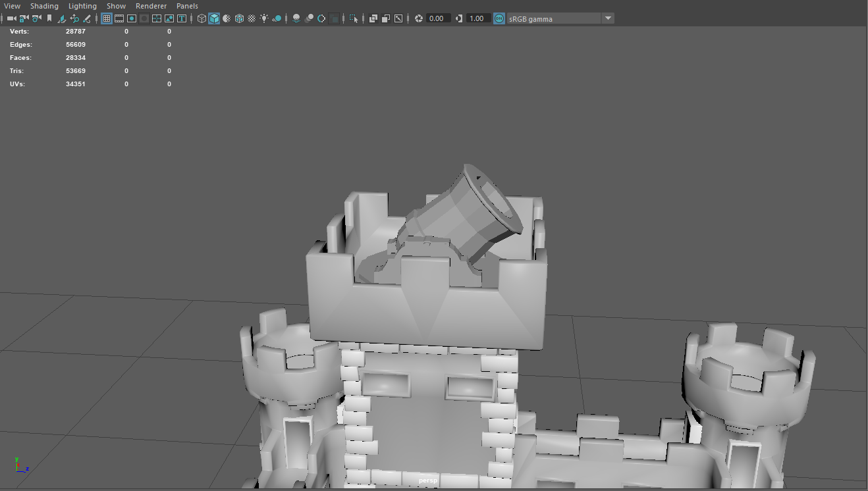
Task: Click the Edges: label in the heads-up display
Action: point(21,45)
